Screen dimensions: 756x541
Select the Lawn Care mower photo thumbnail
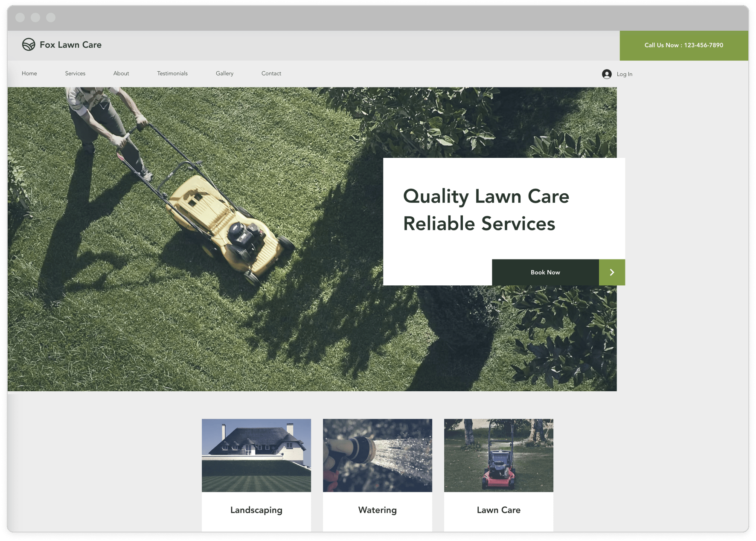pyautogui.click(x=498, y=455)
